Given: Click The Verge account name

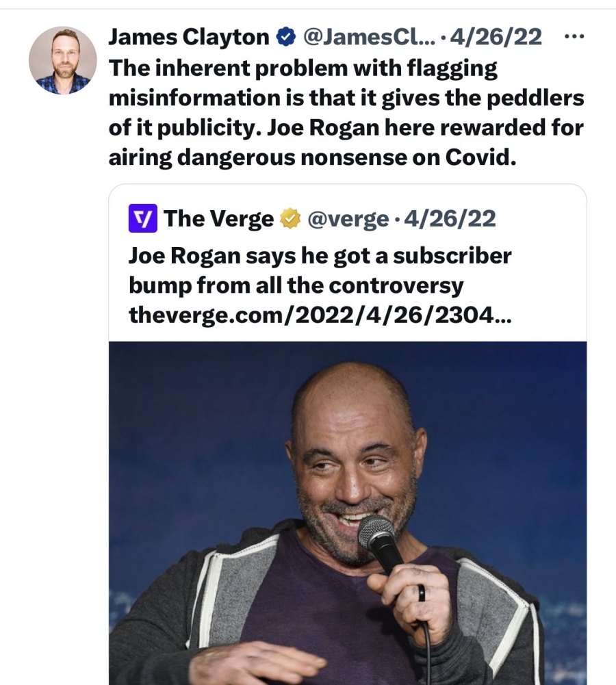Looking at the screenshot, I should [218, 218].
